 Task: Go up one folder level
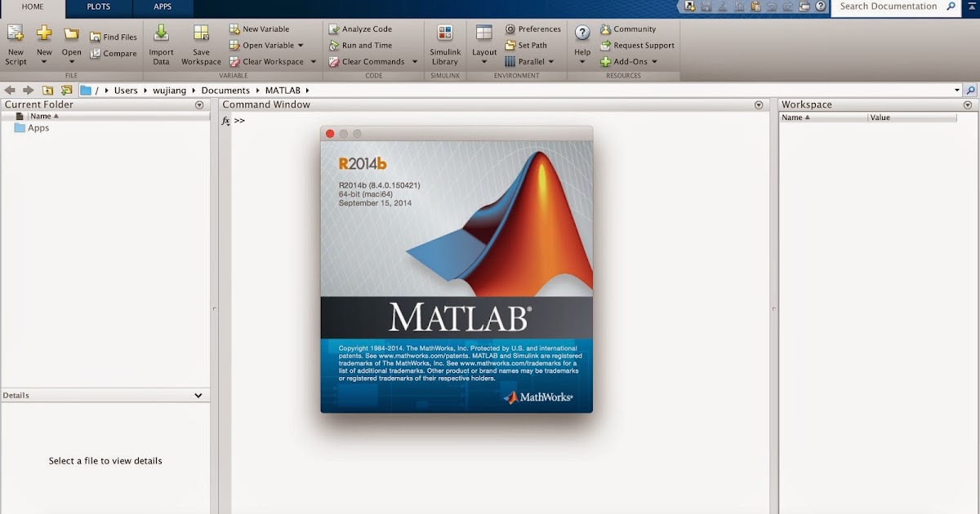[x=47, y=91]
